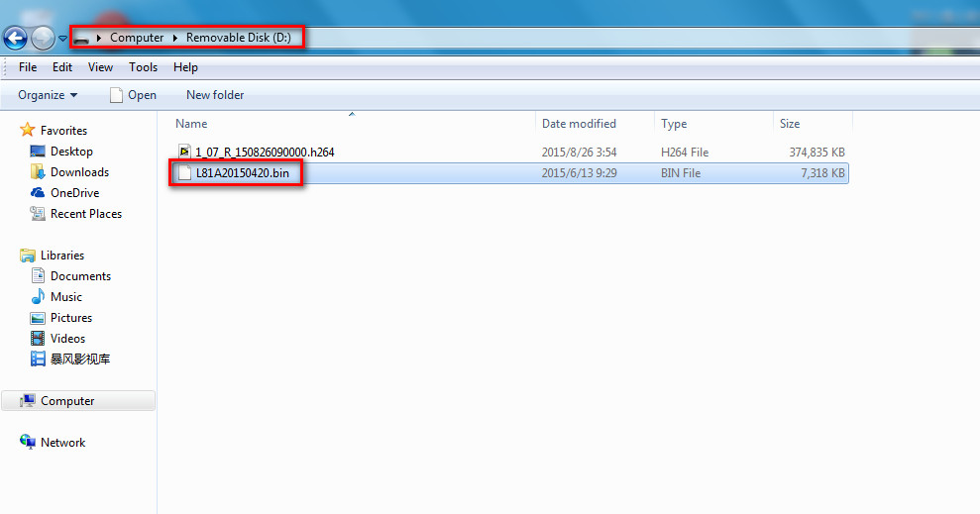
Task: Click the Music library icon
Action: pyautogui.click(x=38, y=297)
